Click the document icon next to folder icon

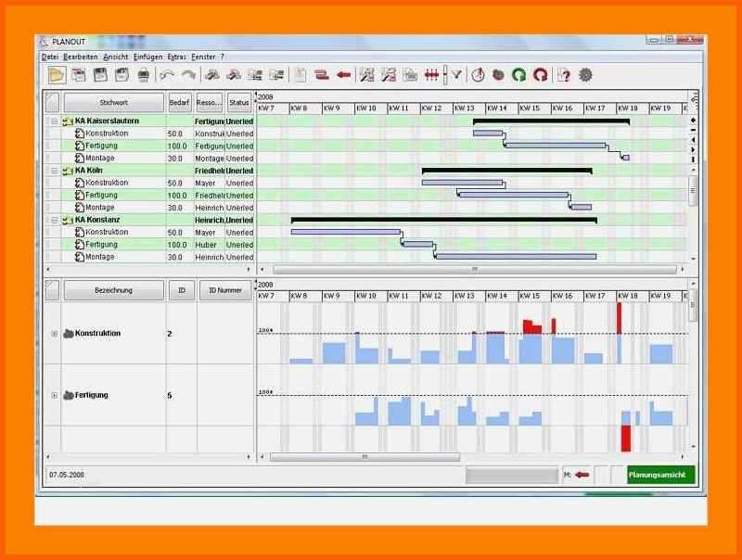[79, 75]
